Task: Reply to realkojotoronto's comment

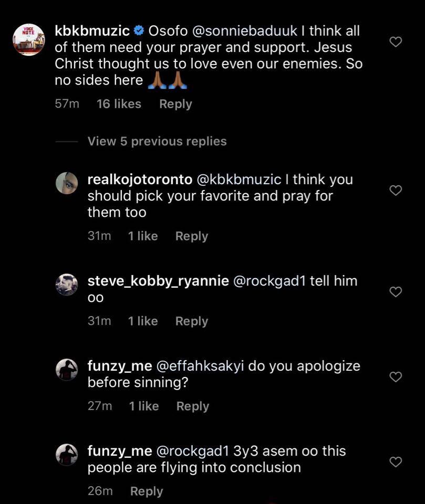Action: tap(192, 236)
